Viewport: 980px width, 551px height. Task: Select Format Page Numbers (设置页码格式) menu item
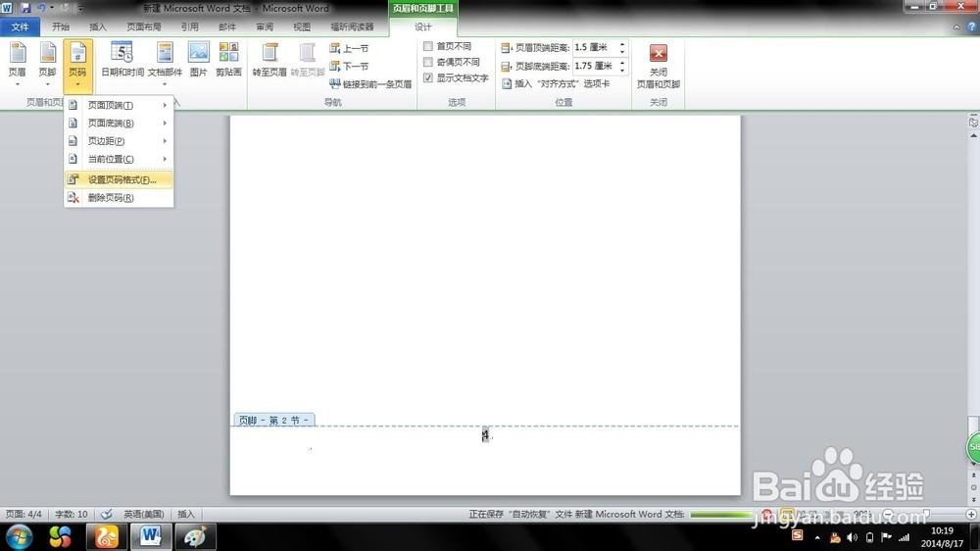pyautogui.click(x=119, y=179)
